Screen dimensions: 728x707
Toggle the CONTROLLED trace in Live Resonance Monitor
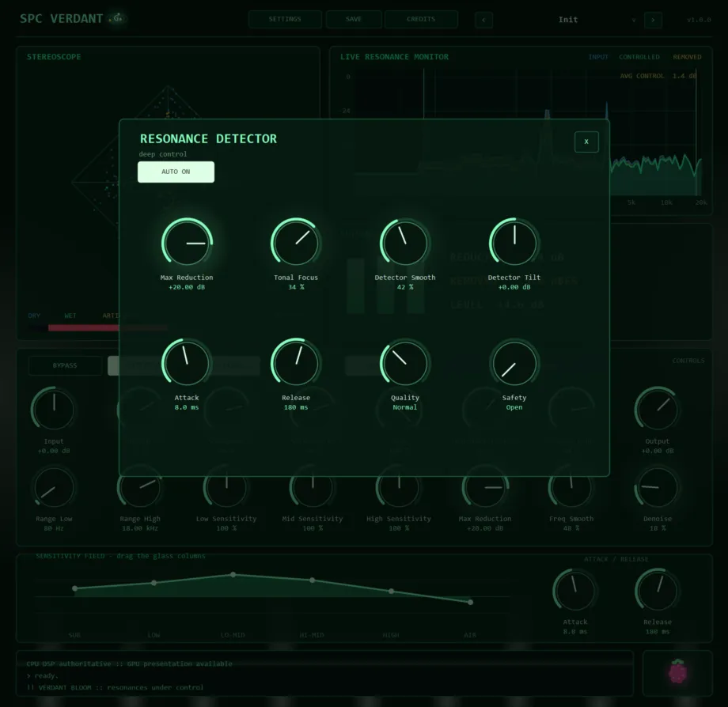(x=639, y=57)
